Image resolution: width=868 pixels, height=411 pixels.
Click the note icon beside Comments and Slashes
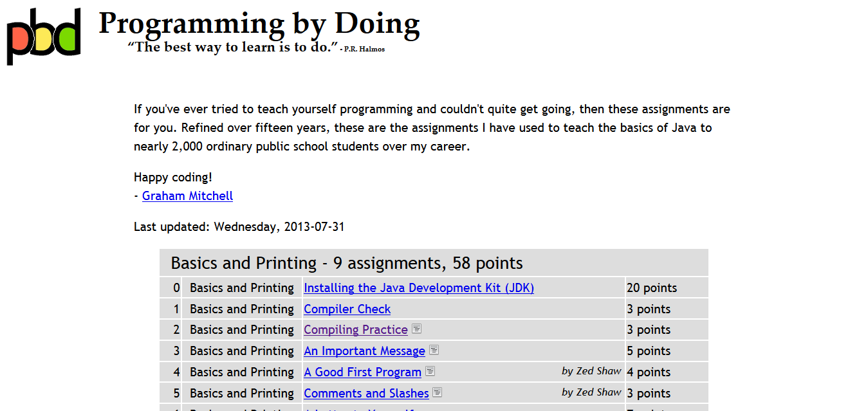438,392
